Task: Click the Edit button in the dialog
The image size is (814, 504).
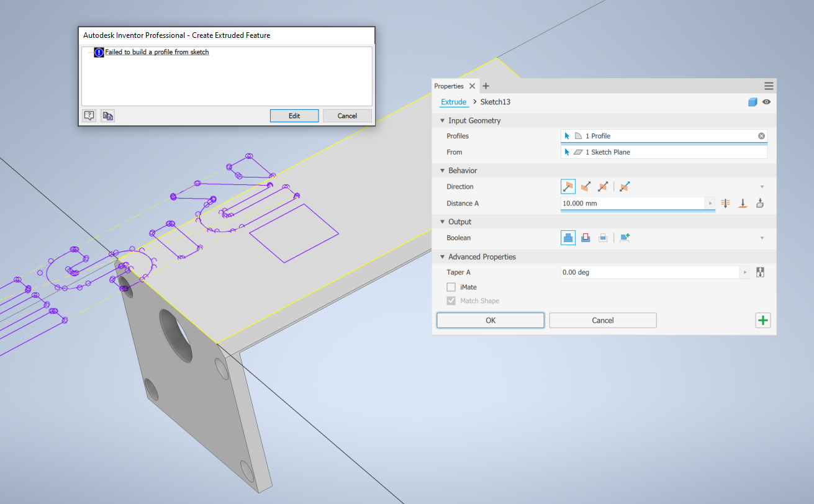Action: pyautogui.click(x=294, y=115)
